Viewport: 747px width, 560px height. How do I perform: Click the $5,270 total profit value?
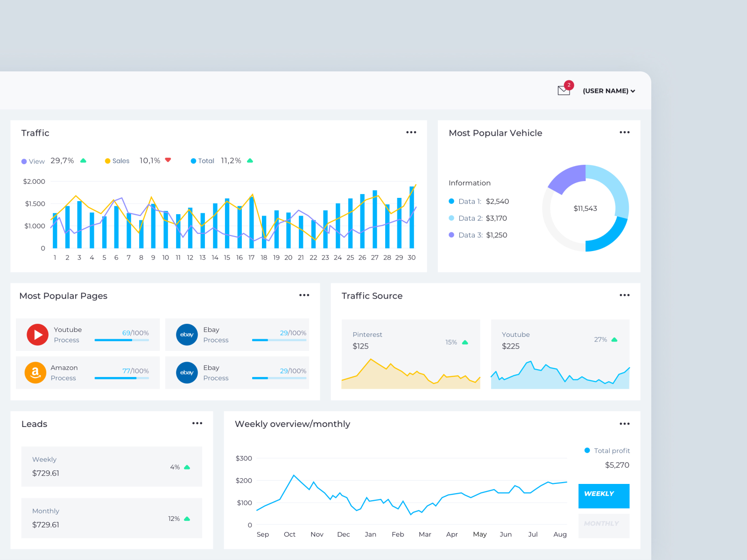tap(617, 465)
